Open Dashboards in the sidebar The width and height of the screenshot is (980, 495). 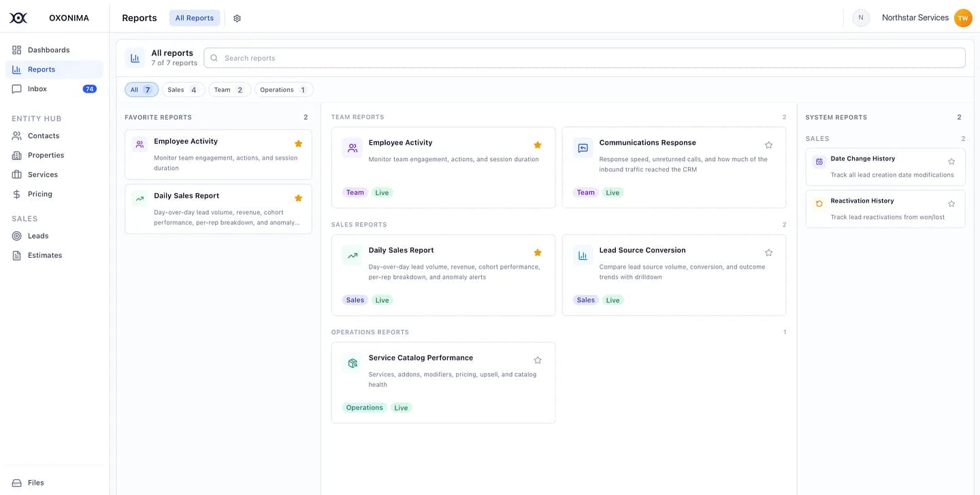[54, 50]
